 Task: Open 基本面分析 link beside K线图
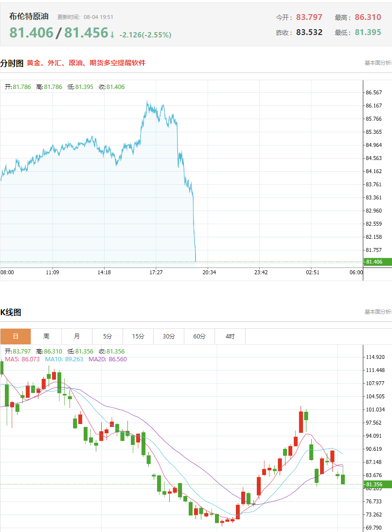pos(378,312)
